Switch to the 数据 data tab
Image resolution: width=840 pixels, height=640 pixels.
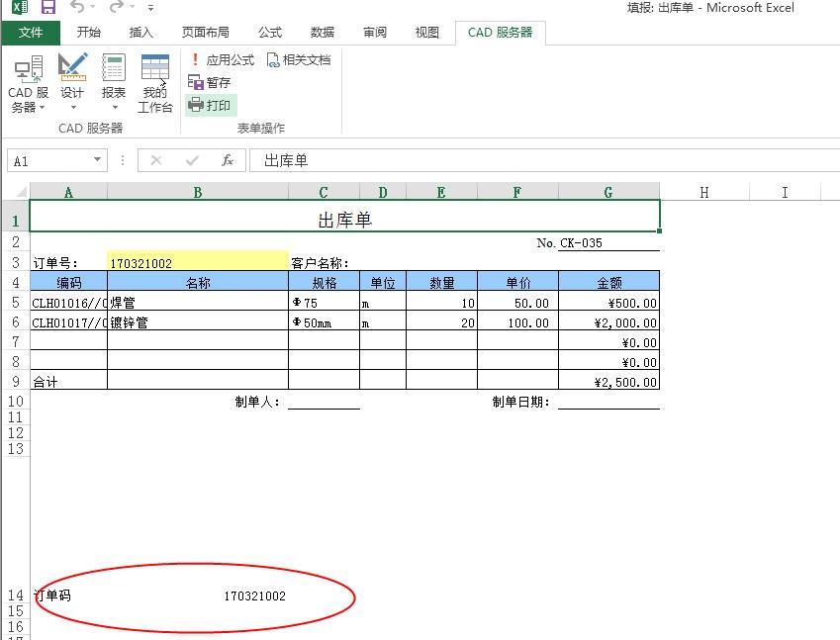322,33
